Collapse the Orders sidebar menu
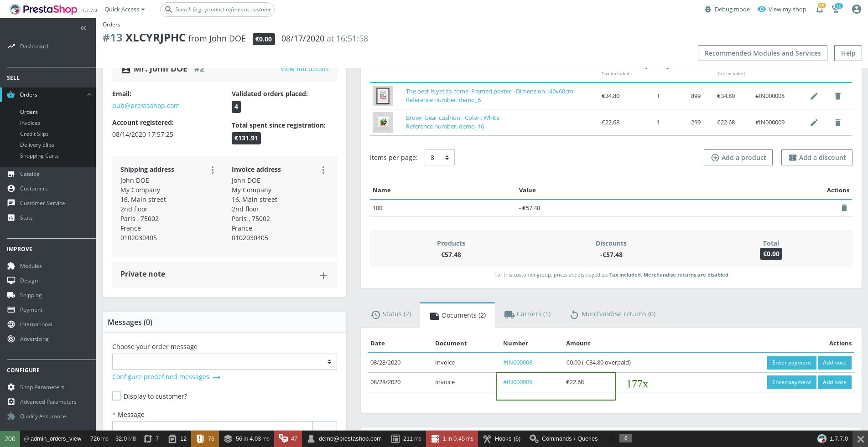Screen dimensions: 868x447 [x=89, y=95]
